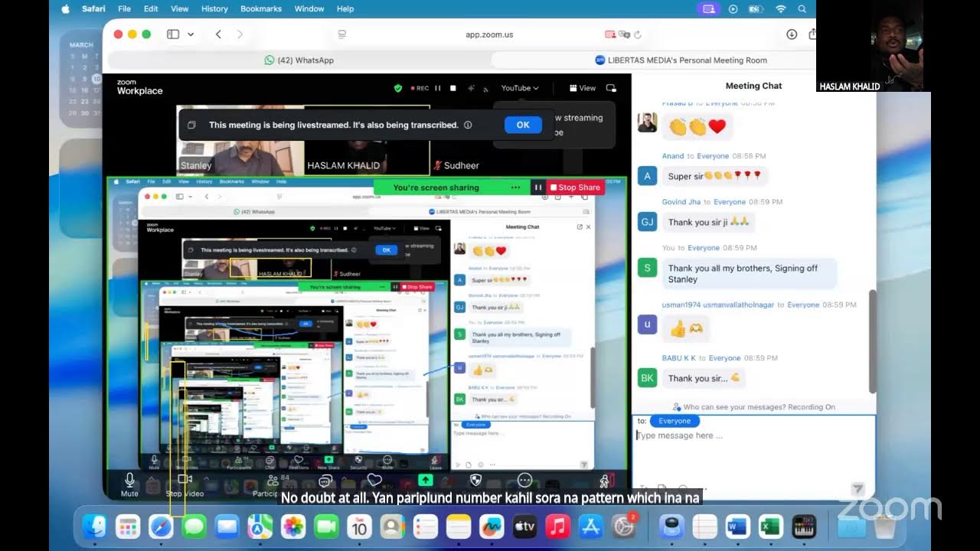Click the AI Companion sparkle icon
Viewport: 980px width, 551px height.
472,88
